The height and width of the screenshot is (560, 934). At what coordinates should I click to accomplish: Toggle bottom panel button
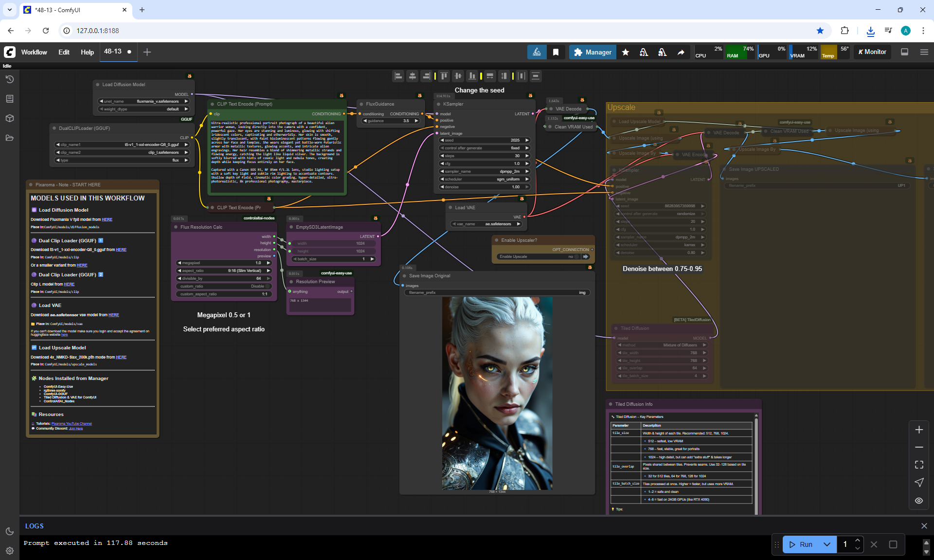[904, 52]
